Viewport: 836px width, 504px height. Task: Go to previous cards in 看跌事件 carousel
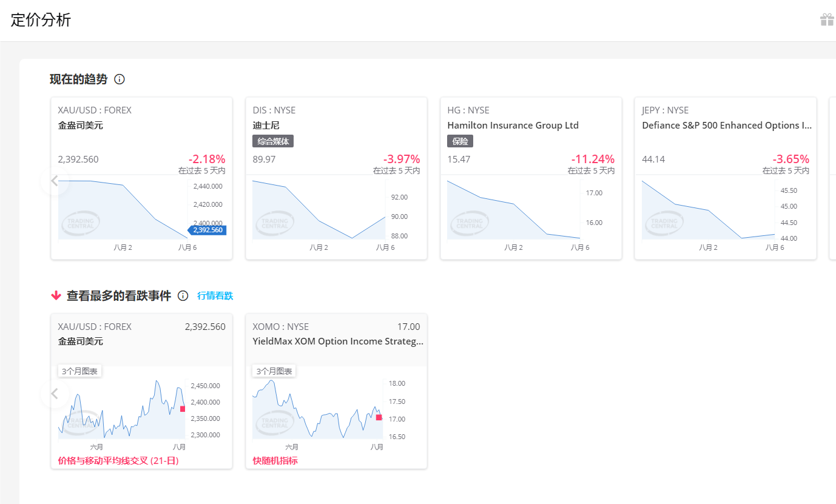click(x=55, y=394)
